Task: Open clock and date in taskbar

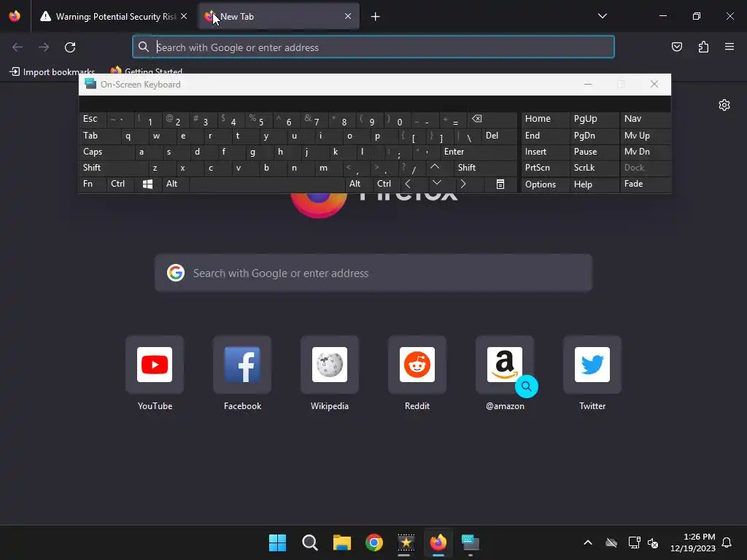Action: tap(693, 542)
